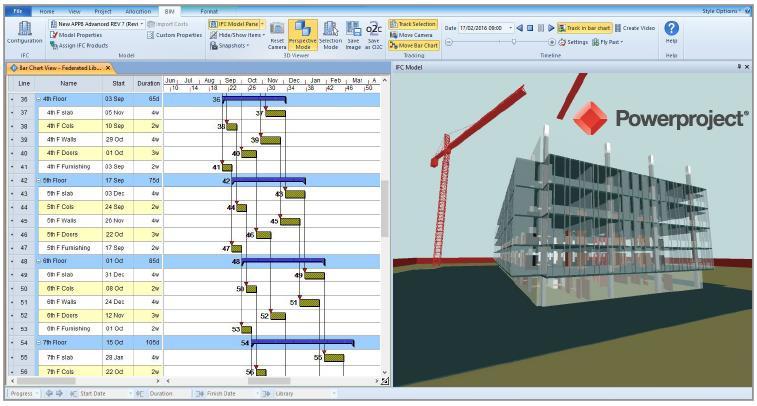Open the New APPS Advanced model dropdown
The image size is (757, 406).
pos(142,24)
